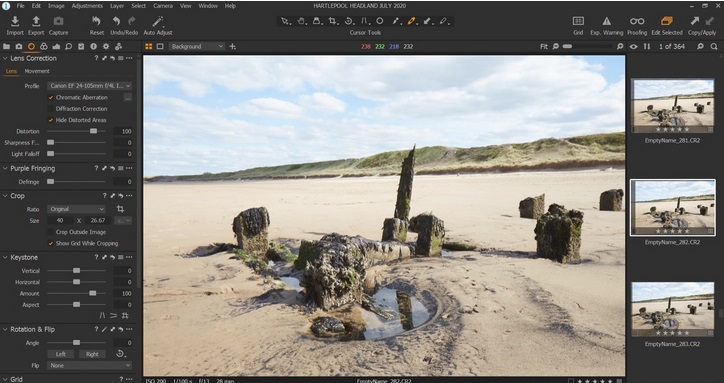Toggle viewer visibility eye icon
This screenshot has width=724, height=383.
pyautogui.click(x=634, y=46)
